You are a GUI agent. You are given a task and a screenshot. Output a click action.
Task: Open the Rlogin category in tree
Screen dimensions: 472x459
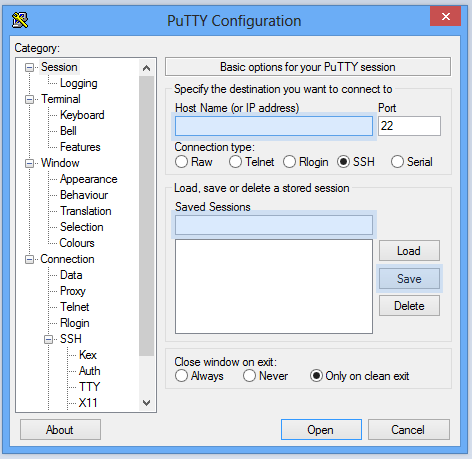pos(75,323)
